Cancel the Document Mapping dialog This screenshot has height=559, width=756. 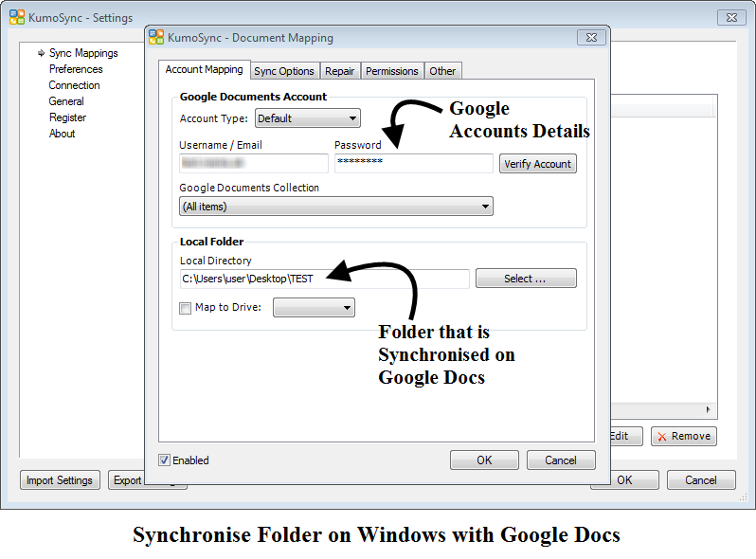coord(561,460)
